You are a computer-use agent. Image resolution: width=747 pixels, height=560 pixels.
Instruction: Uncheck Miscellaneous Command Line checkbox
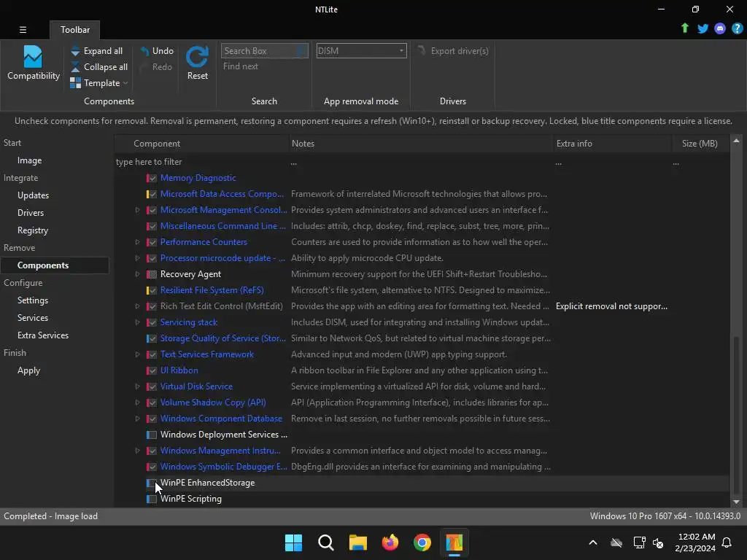152,226
